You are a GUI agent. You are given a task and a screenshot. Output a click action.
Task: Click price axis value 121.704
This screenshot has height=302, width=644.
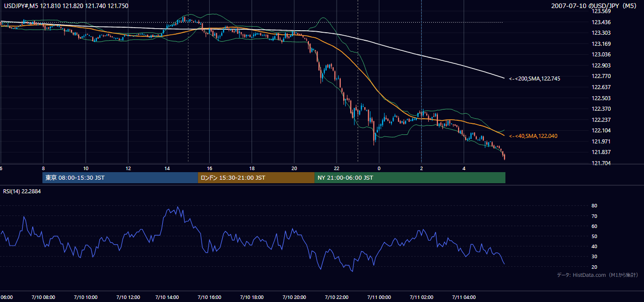coord(601,163)
